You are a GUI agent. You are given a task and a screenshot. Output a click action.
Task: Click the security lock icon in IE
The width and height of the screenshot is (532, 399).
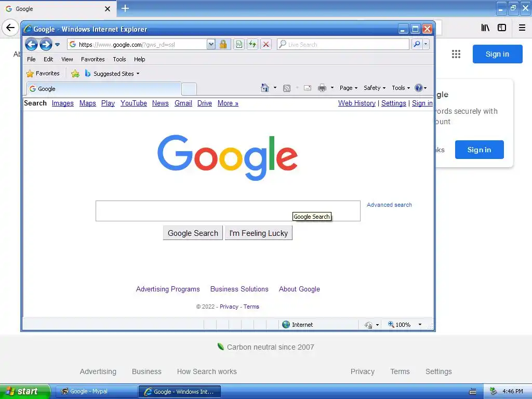coord(223,44)
